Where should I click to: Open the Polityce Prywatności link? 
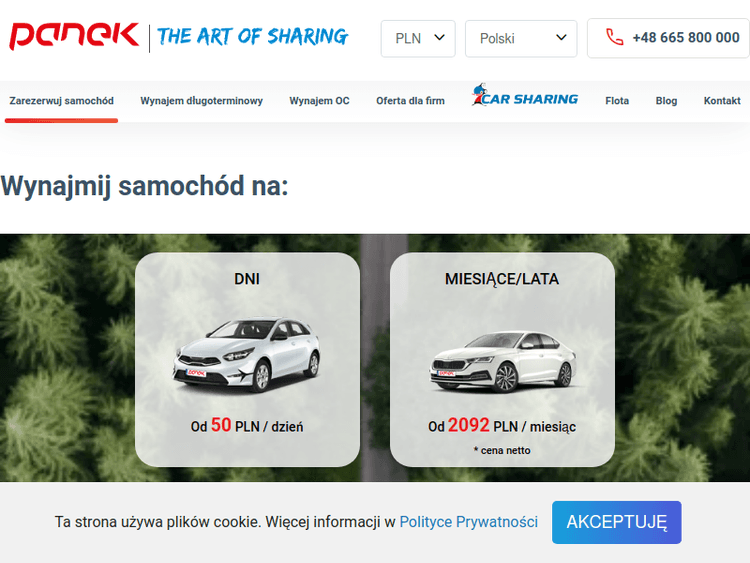click(469, 522)
